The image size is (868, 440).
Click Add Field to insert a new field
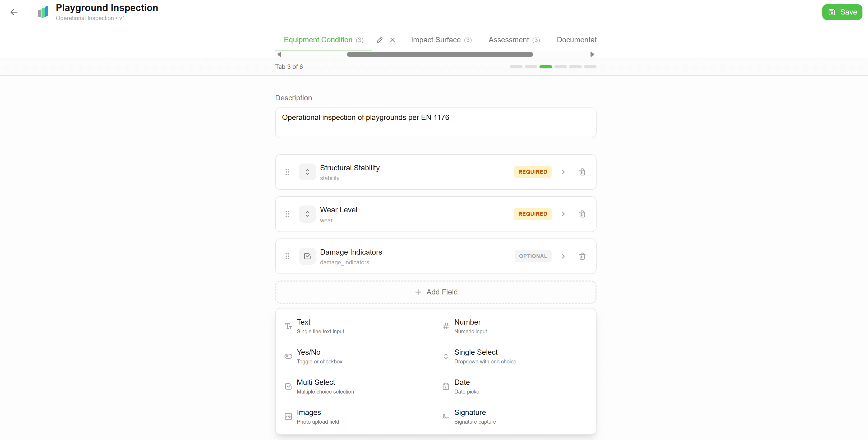click(436, 292)
